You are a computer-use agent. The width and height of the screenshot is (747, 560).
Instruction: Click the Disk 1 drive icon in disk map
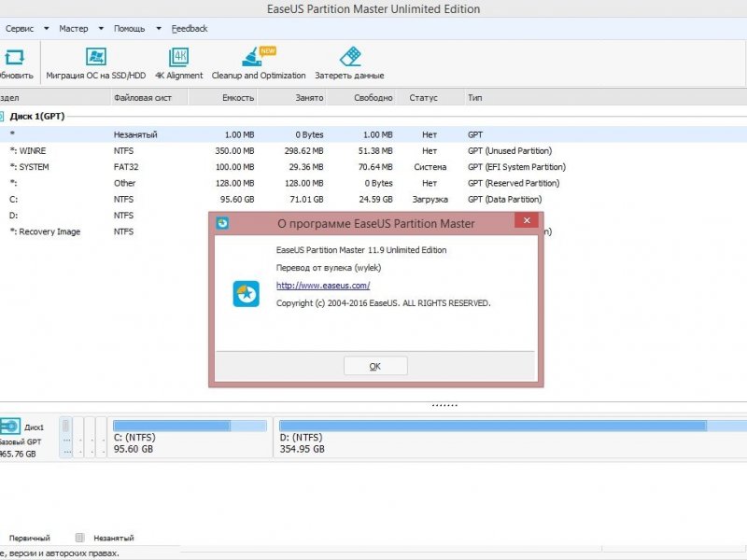click(9, 427)
